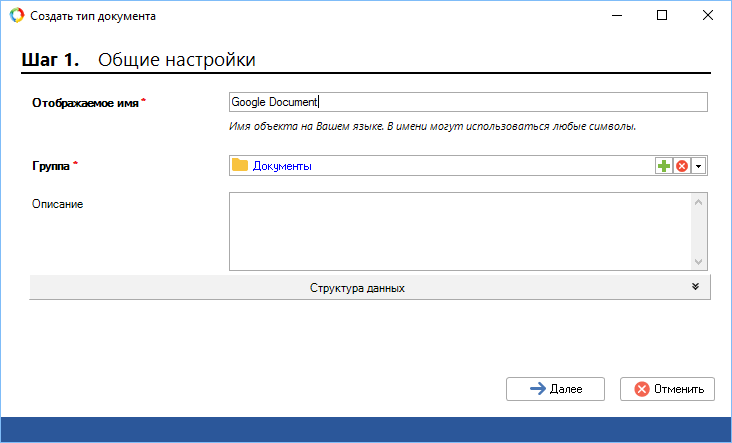This screenshot has height=443, width=732.
Task: Click the double chevron on Структура данных bar
Action: point(695,287)
